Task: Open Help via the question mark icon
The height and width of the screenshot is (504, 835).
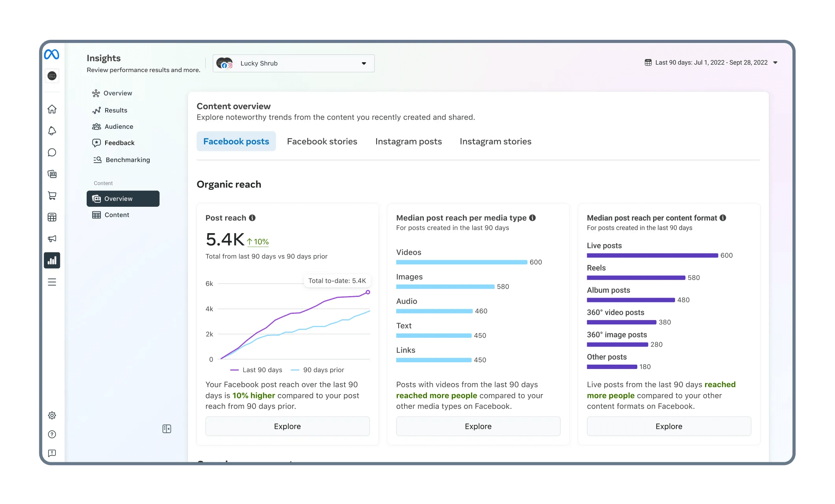Action: coord(52,434)
